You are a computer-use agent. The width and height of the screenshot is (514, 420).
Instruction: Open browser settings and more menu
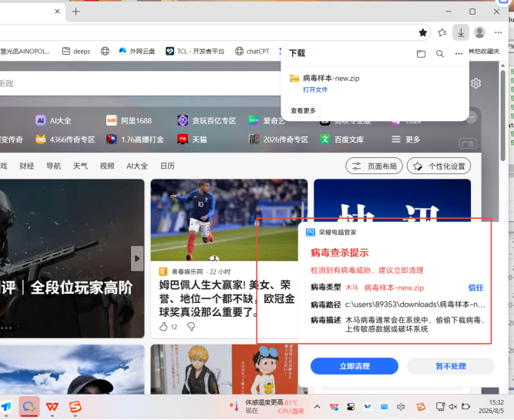click(499, 32)
